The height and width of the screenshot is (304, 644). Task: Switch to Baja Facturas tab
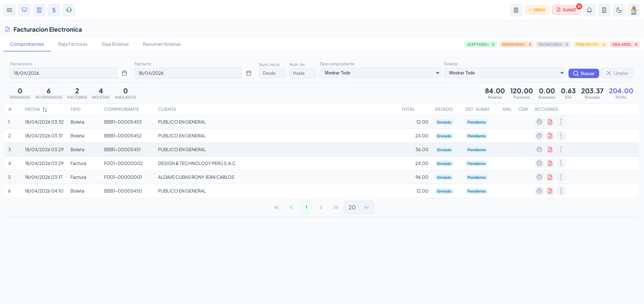coord(73,44)
